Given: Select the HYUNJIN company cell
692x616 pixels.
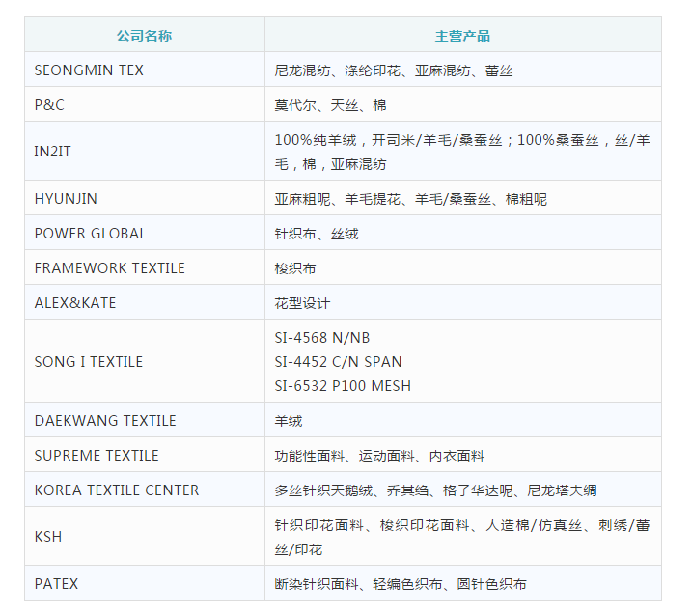Looking at the screenshot, I should coord(145,198).
